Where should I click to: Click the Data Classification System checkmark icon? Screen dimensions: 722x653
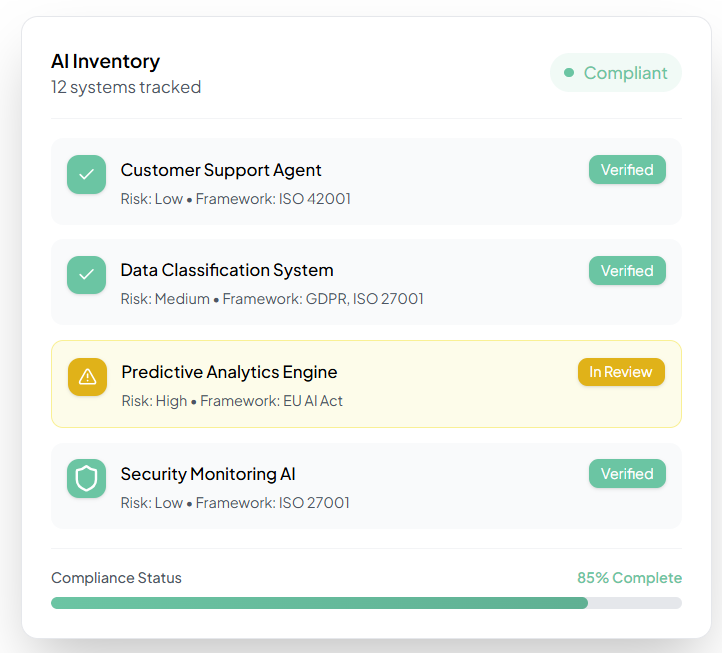point(87,275)
